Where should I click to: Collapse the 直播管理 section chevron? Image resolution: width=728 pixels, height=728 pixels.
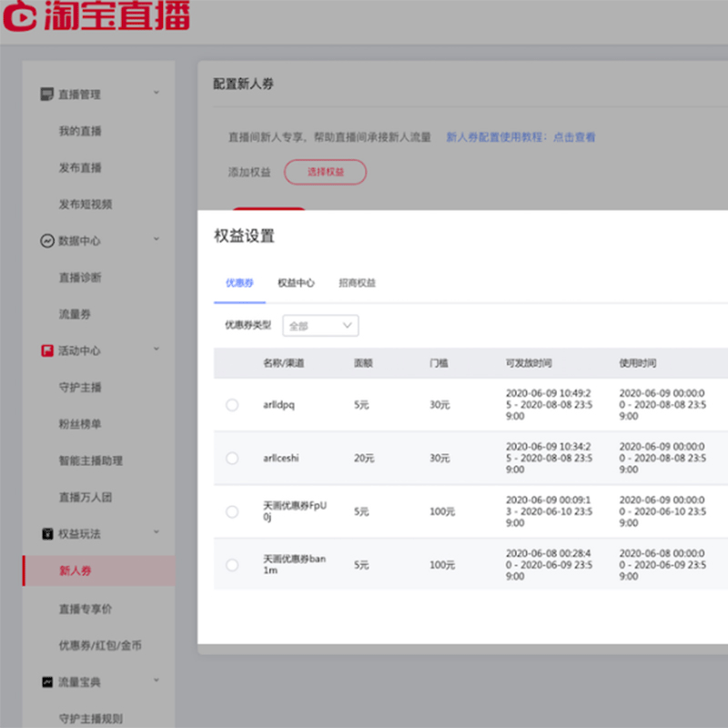click(157, 93)
